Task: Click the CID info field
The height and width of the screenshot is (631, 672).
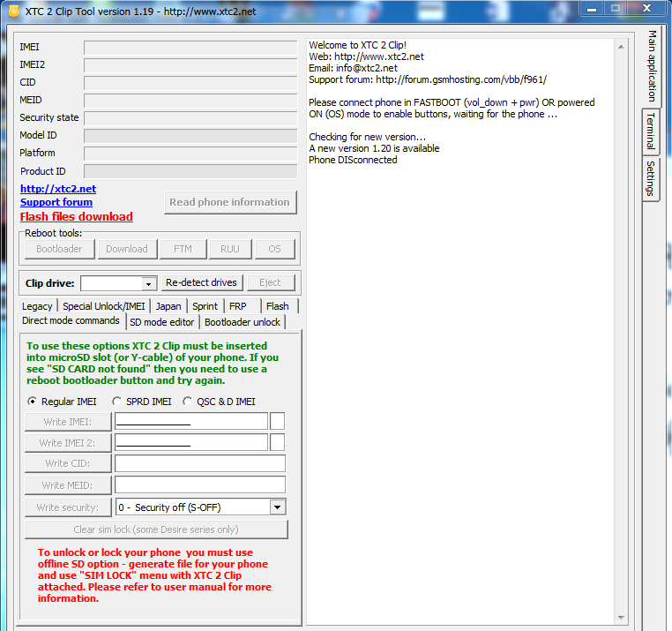Action: 190,83
